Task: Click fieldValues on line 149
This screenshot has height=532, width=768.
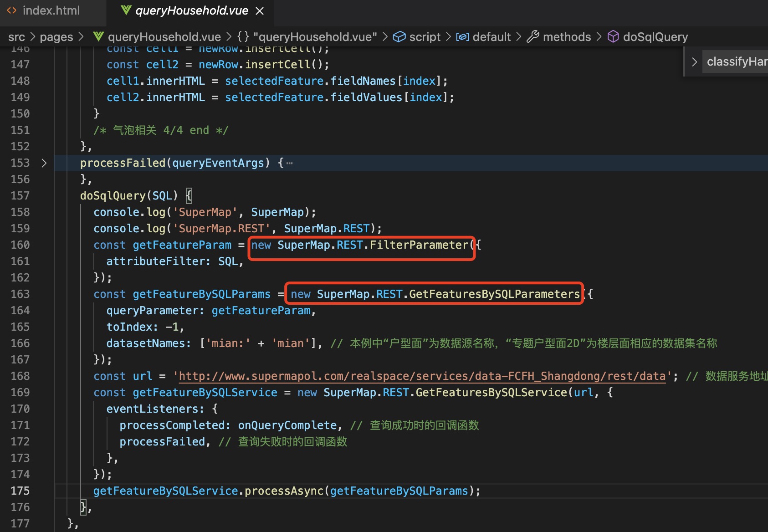Action: point(366,97)
